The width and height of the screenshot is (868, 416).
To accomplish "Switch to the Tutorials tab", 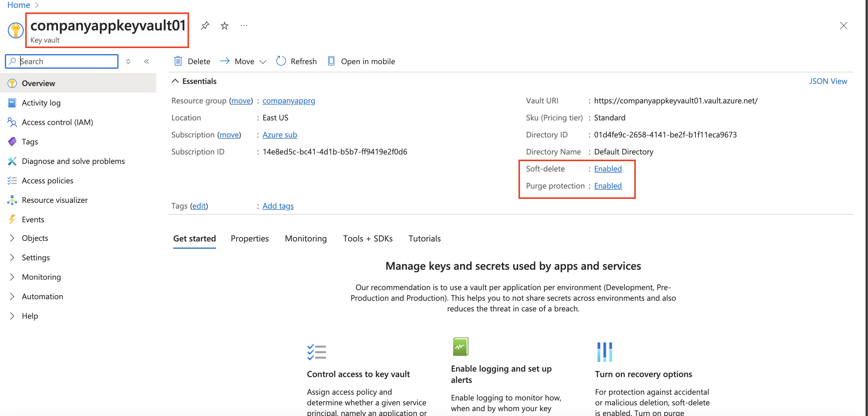I will click(x=425, y=238).
